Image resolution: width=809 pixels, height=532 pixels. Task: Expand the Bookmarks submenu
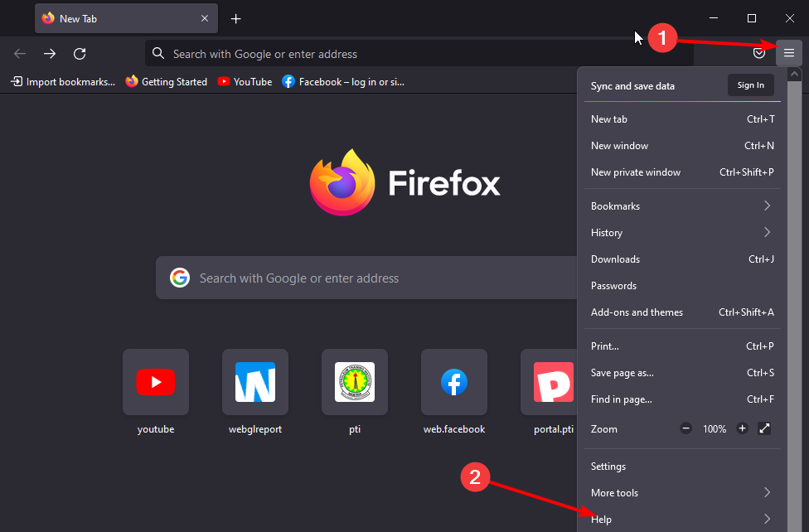682,206
